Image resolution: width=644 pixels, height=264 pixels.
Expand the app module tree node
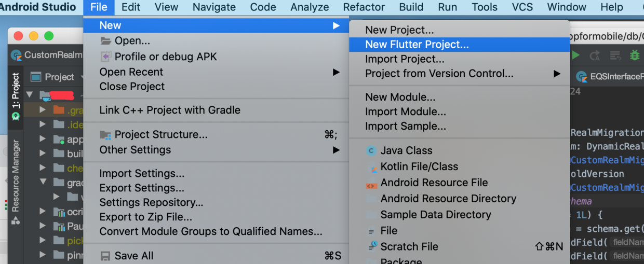[x=43, y=139]
